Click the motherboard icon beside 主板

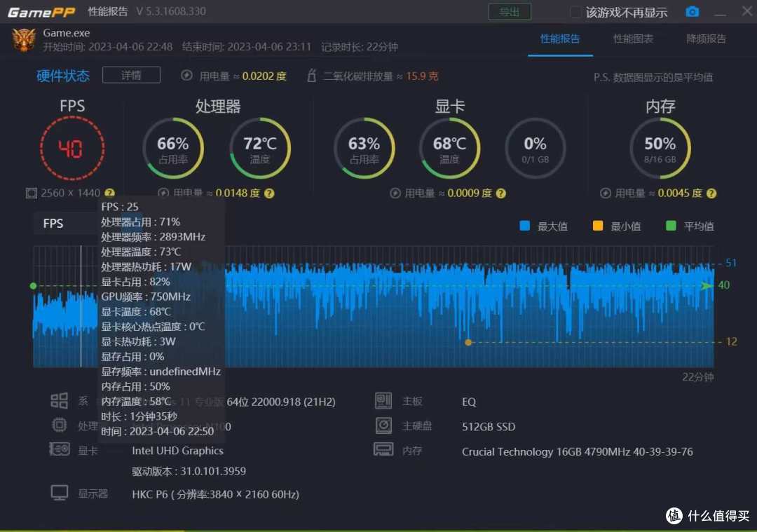coord(383,401)
